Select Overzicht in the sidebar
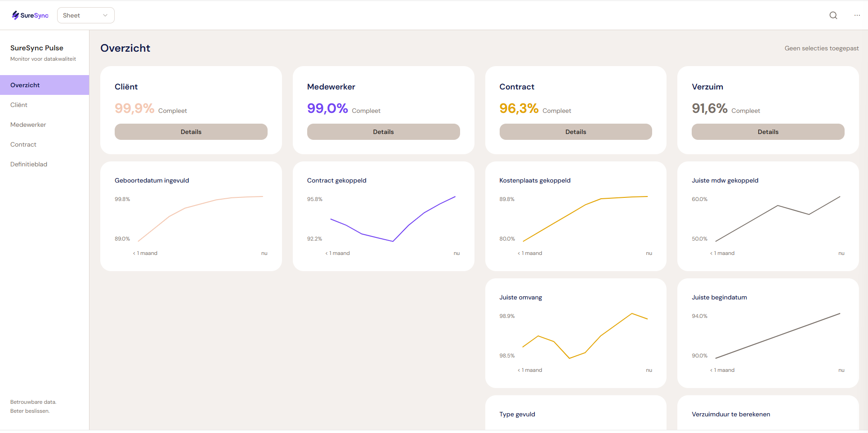 25,85
